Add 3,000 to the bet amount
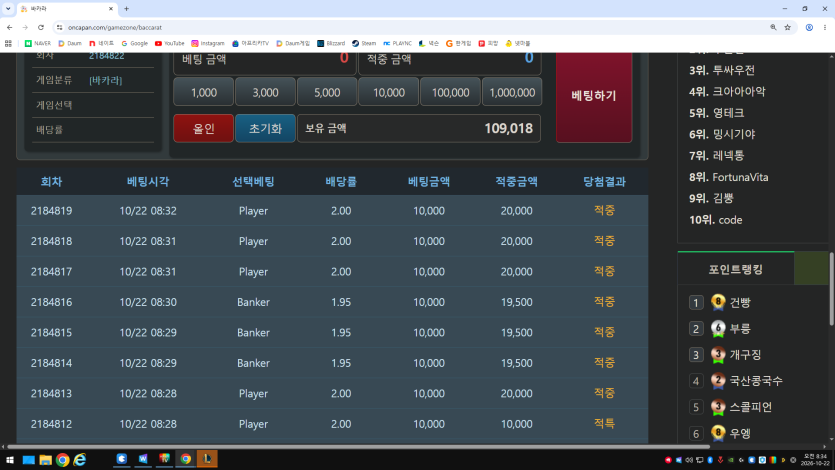 click(x=265, y=92)
